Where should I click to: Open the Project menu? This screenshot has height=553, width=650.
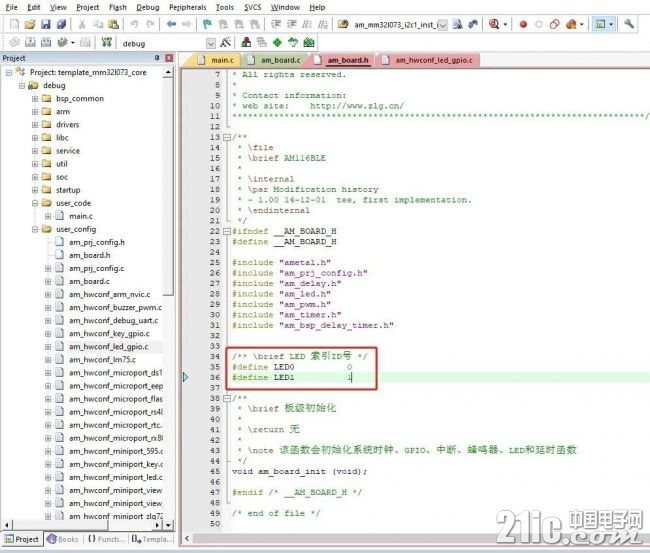[87, 7]
